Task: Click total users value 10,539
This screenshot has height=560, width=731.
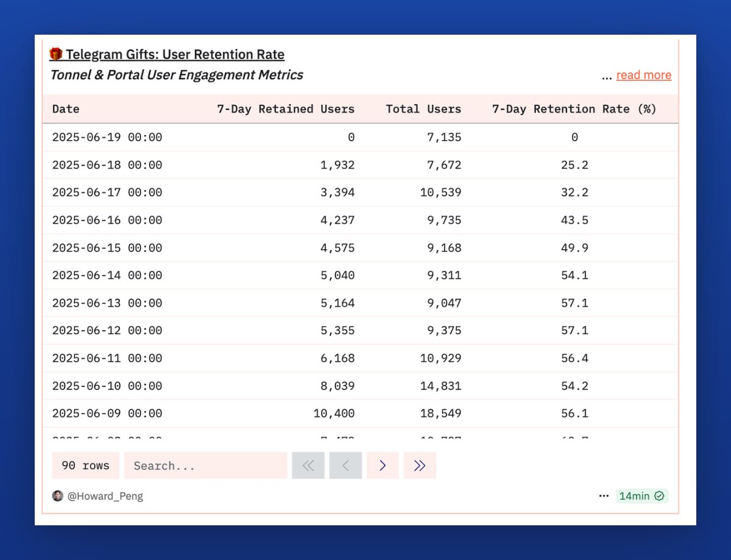Action: pos(441,192)
